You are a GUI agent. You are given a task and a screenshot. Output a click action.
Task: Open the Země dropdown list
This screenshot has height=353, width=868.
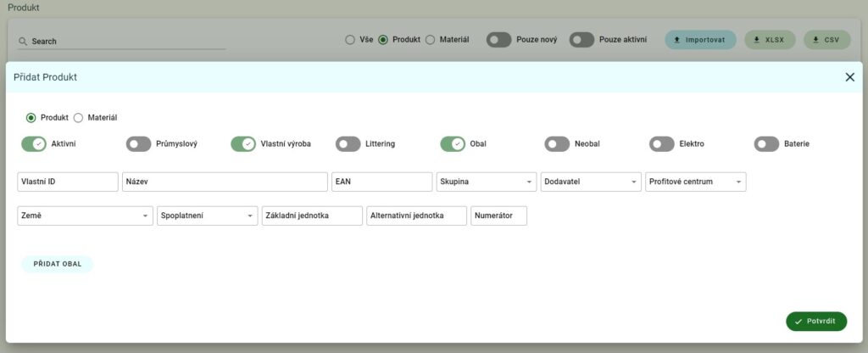coord(85,216)
